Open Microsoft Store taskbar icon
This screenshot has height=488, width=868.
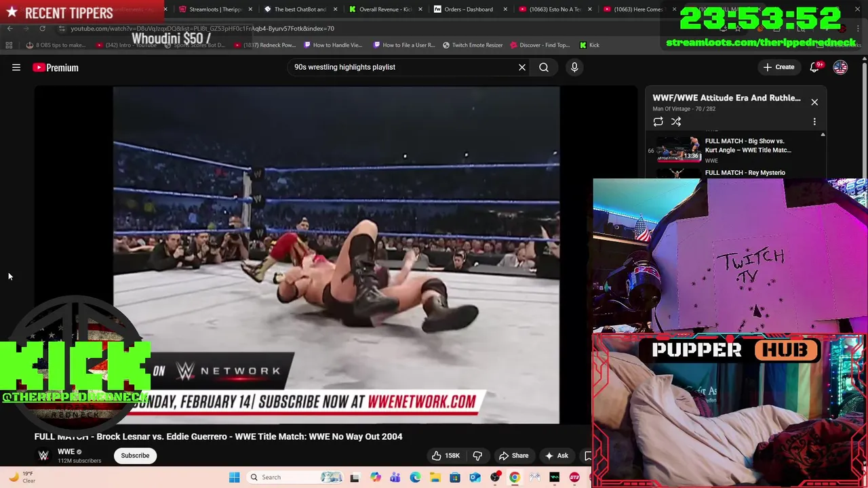(x=455, y=477)
